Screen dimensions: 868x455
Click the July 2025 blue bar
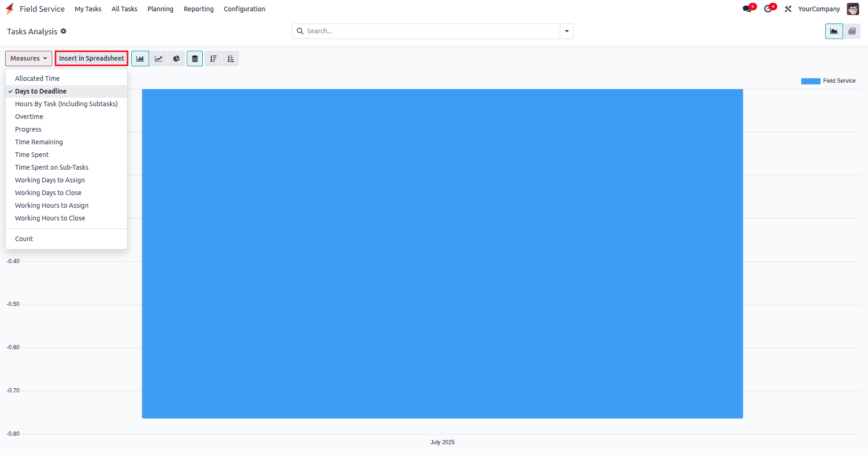pos(442,253)
